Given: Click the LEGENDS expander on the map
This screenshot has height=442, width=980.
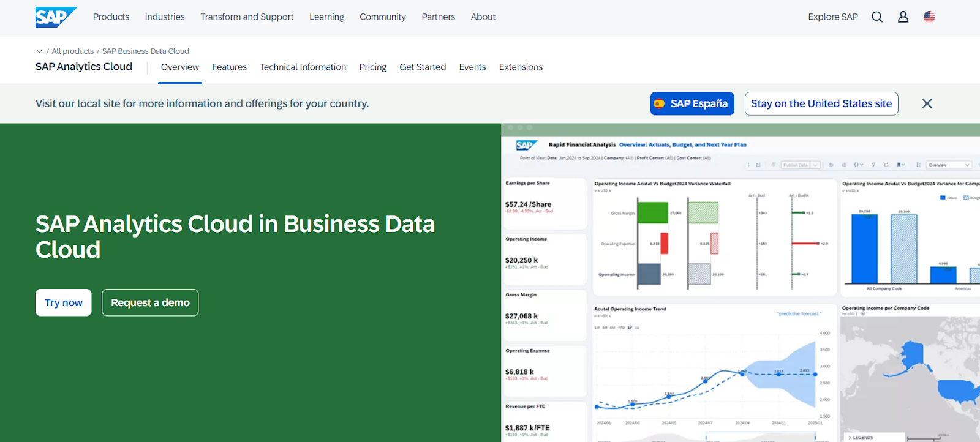Looking at the screenshot, I should point(861,437).
